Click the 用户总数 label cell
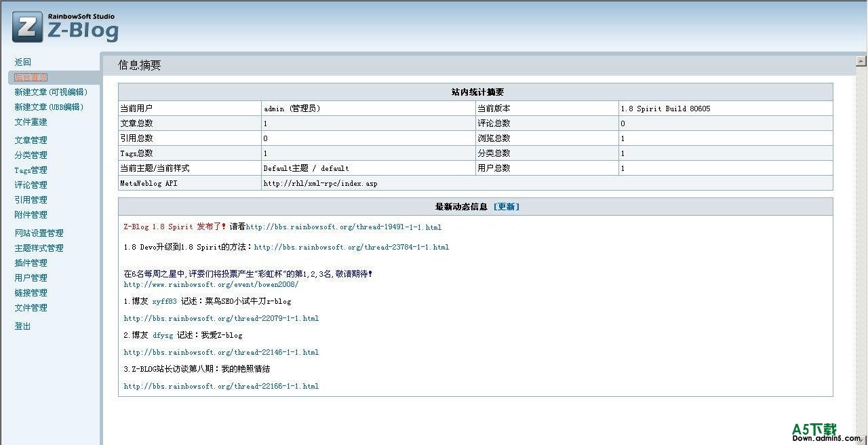The image size is (868, 445). [x=547, y=168]
